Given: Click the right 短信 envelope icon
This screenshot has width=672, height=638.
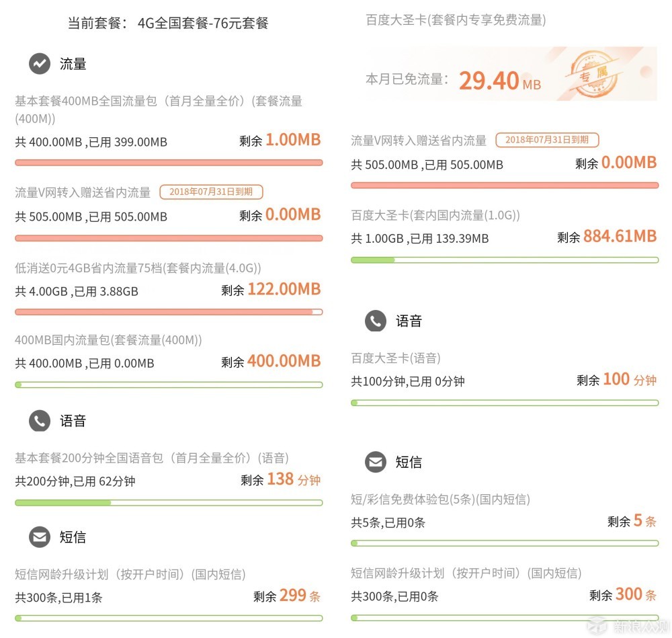Looking at the screenshot, I should pos(376,463).
